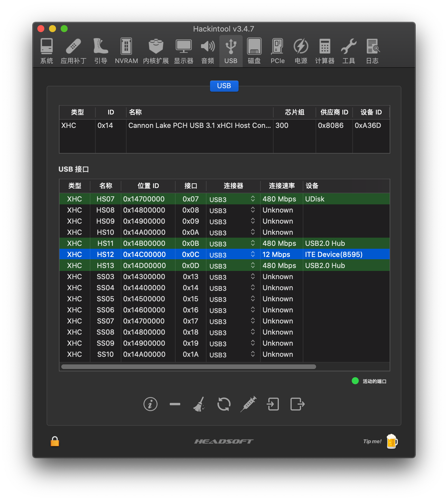Open the 应用补丁 (Patch) section
The height and width of the screenshot is (501, 448).
pyautogui.click(x=73, y=51)
